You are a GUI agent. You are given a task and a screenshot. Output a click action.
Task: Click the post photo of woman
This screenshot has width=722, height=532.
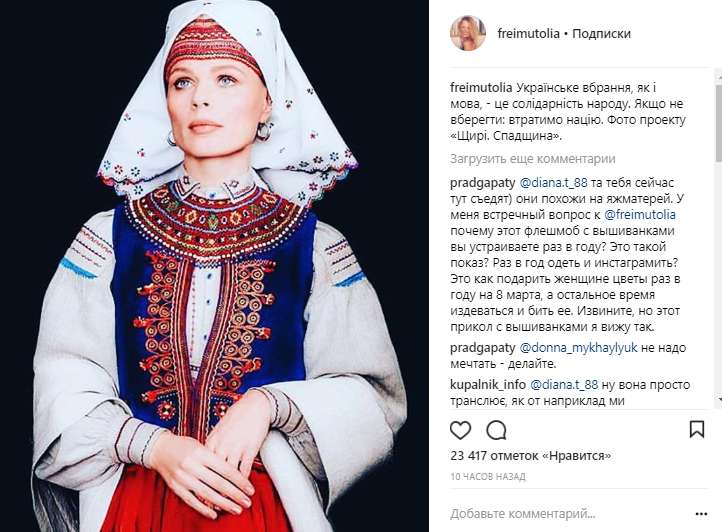tap(214, 266)
